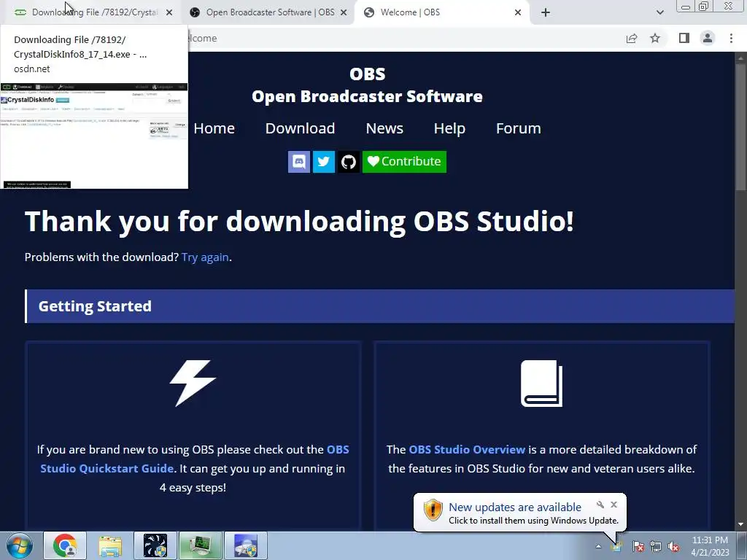Click the Action Center flag tray icon
747x560 pixels.
coord(638,546)
